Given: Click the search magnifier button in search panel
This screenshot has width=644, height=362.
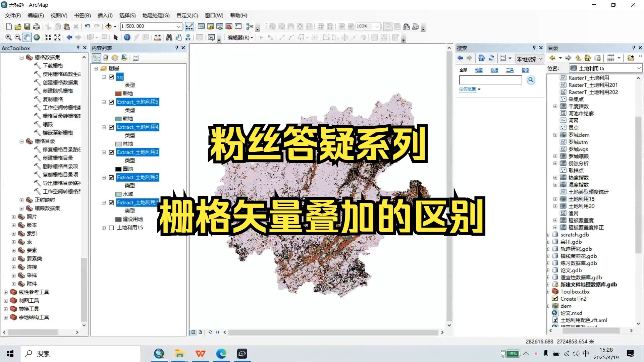Looking at the screenshot, I should click(531, 80).
